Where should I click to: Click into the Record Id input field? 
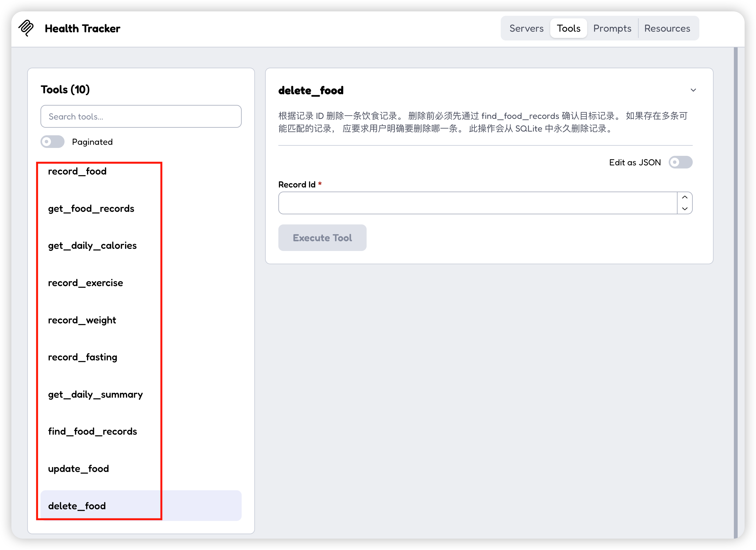tap(478, 203)
